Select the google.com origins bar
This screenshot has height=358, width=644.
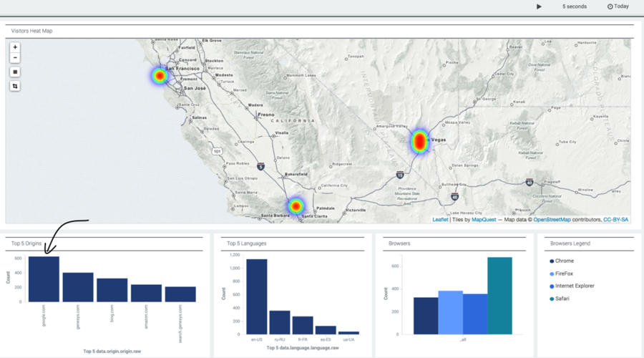coord(44,279)
